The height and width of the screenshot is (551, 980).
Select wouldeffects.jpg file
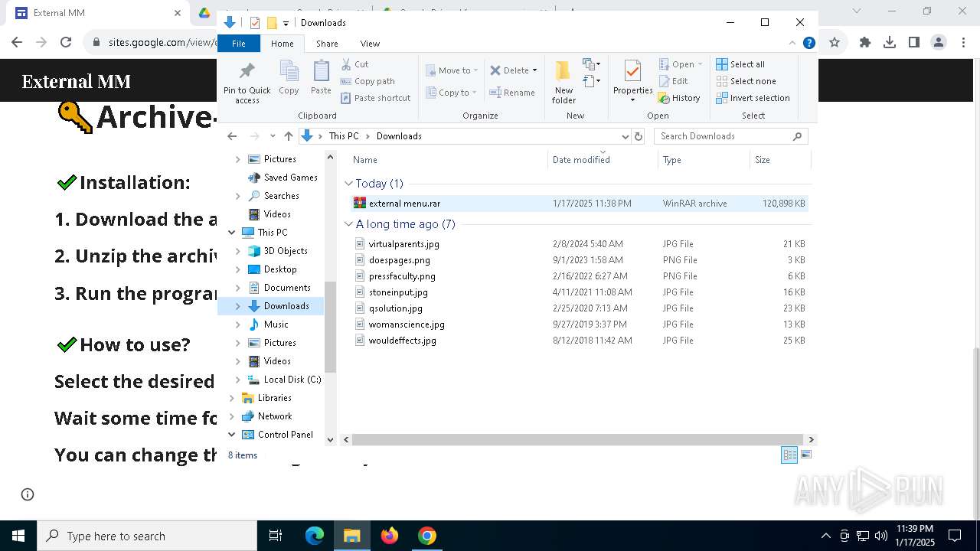point(579,341)
